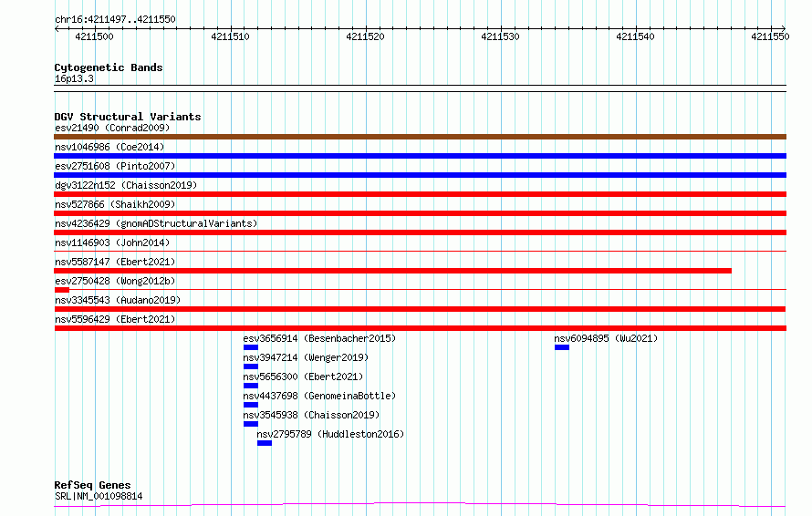
Task: Click the esv21490 (Conrad2009) brown variant bar
Action: 420,137
